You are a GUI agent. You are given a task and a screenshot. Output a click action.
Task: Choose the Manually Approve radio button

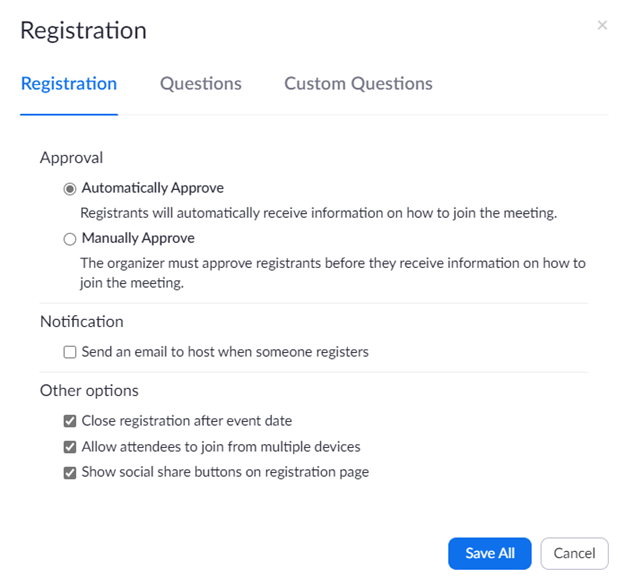tap(70, 239)
